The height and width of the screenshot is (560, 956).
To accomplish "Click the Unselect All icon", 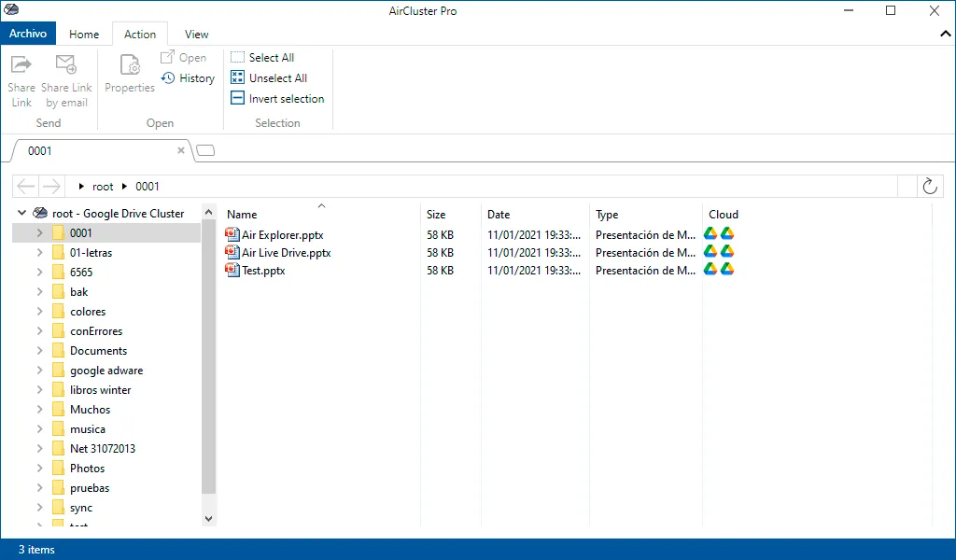I will pos(237,78).
